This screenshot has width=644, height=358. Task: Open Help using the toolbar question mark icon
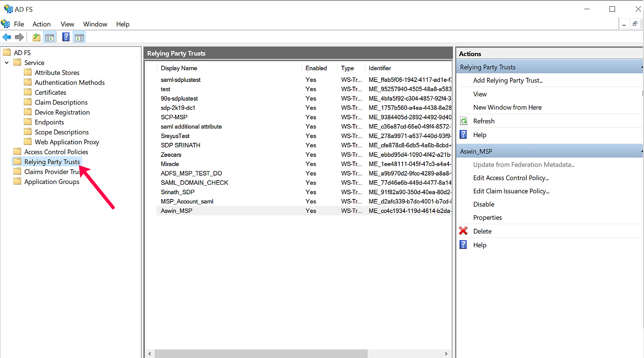[66, 37]
